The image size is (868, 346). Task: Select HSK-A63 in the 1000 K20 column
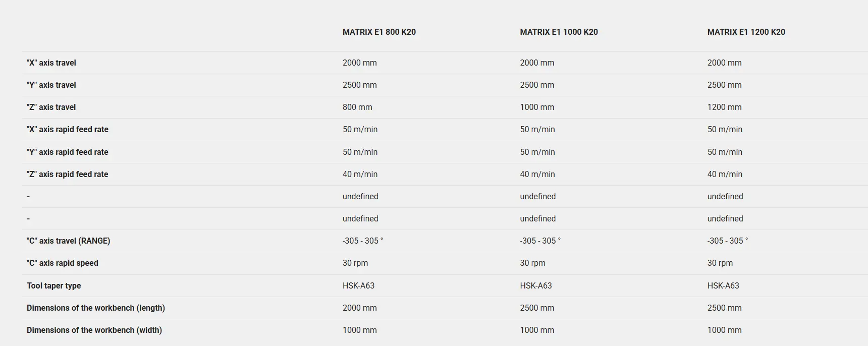click(x=536, y=285)
